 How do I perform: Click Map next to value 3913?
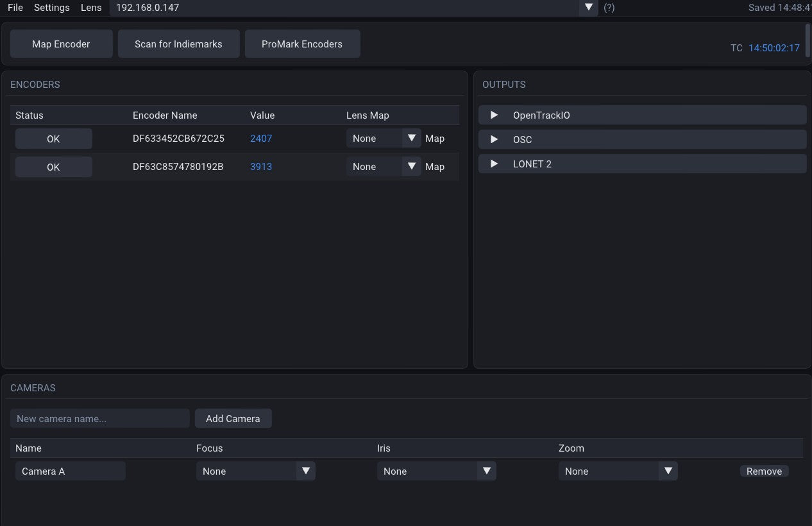coord(435,167)
